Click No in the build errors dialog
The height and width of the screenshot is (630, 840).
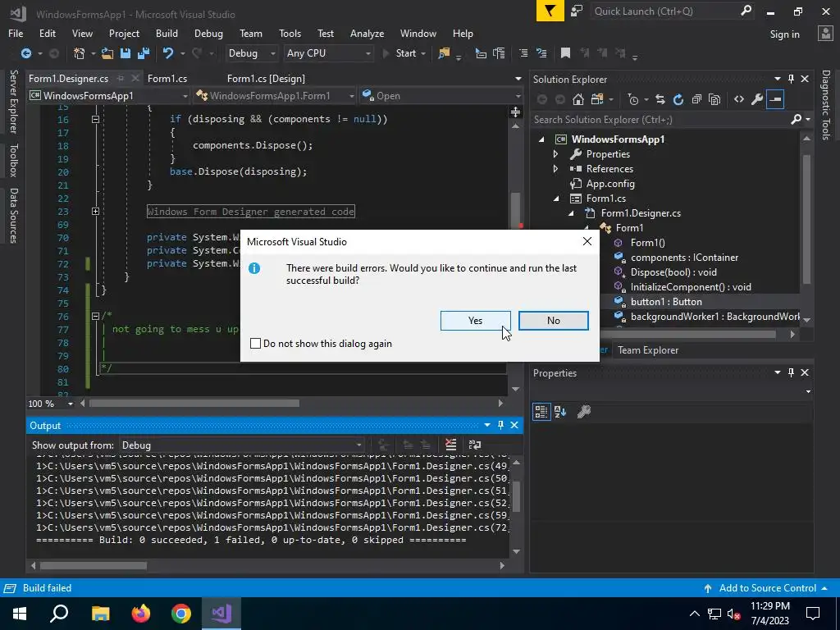pos(554,321)
